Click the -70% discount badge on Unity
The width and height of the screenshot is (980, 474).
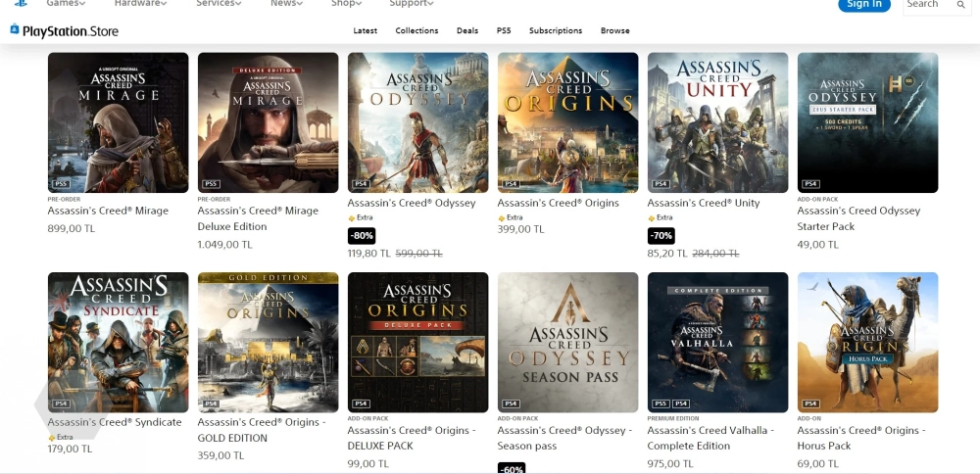661,236
